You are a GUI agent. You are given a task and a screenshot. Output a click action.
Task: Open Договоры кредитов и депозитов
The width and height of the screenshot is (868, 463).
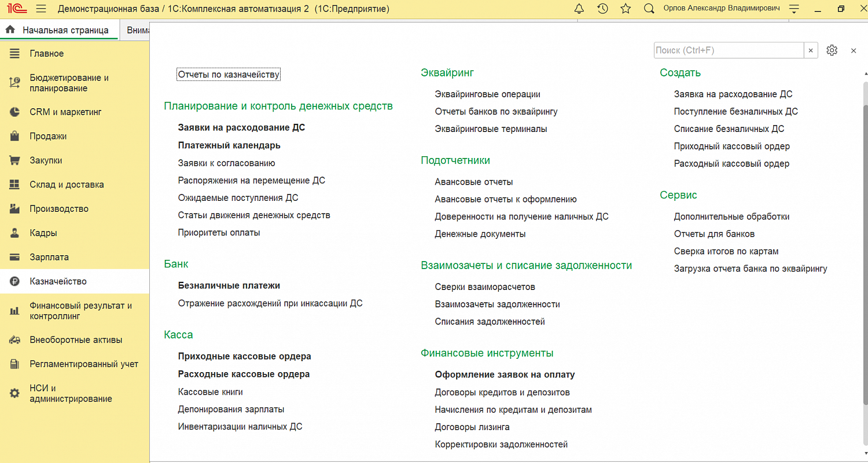(502, 392)
